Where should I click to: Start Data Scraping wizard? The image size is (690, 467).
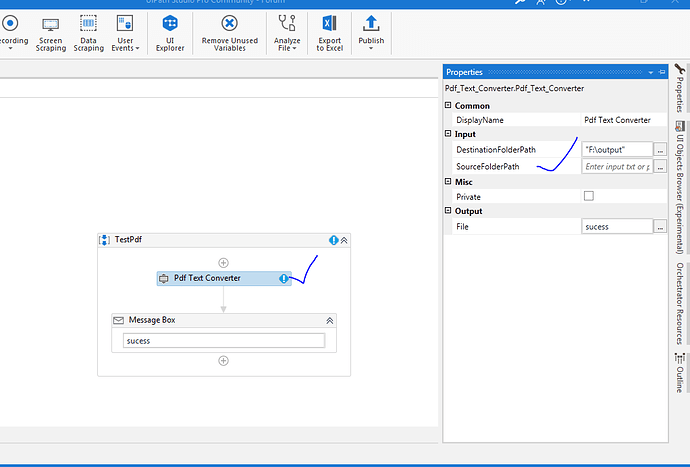(88, 34)
